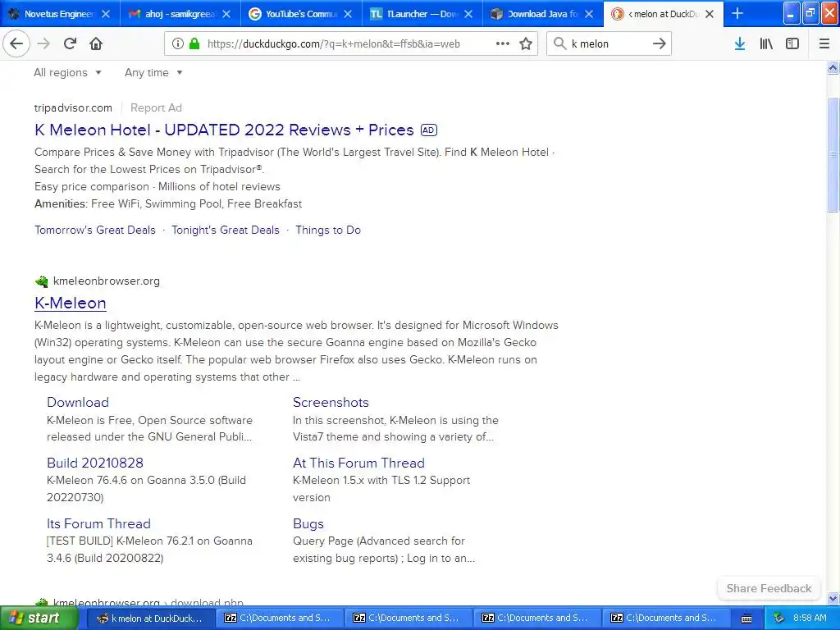Open Tomorrow's Great Deals link
The width and height of the screenshot is (840, 630).
[95, 230]
